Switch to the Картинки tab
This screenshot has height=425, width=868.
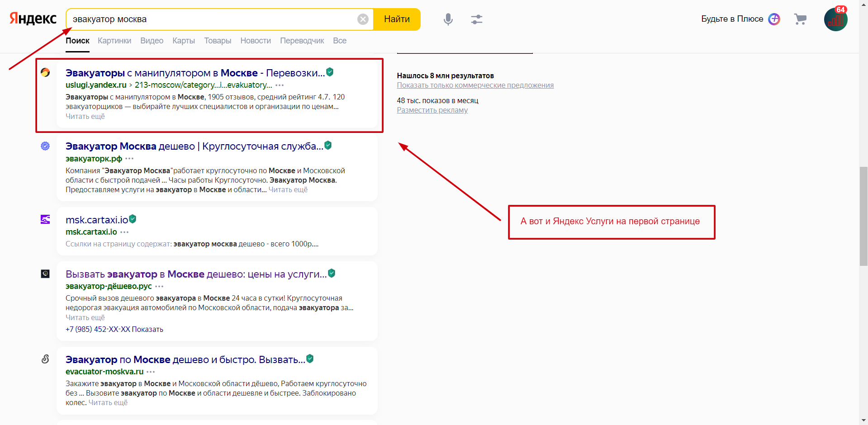[x=114, y=41]
